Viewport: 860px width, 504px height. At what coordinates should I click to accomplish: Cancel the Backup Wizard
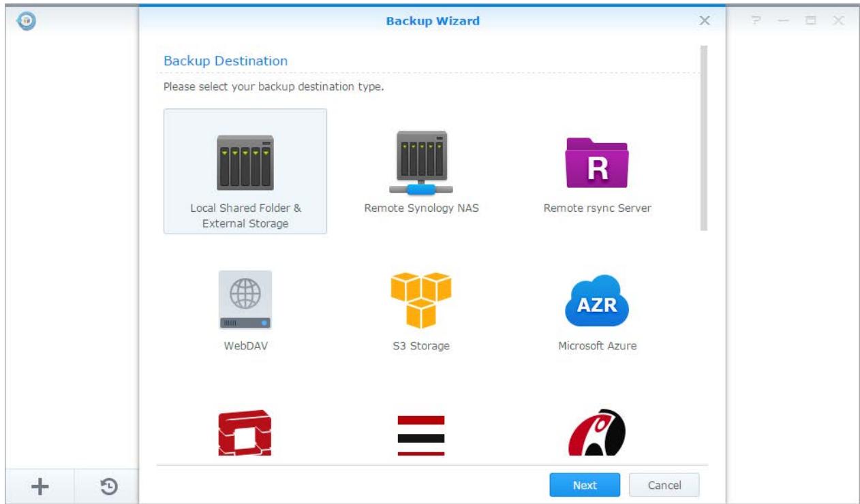click(664, 486)
